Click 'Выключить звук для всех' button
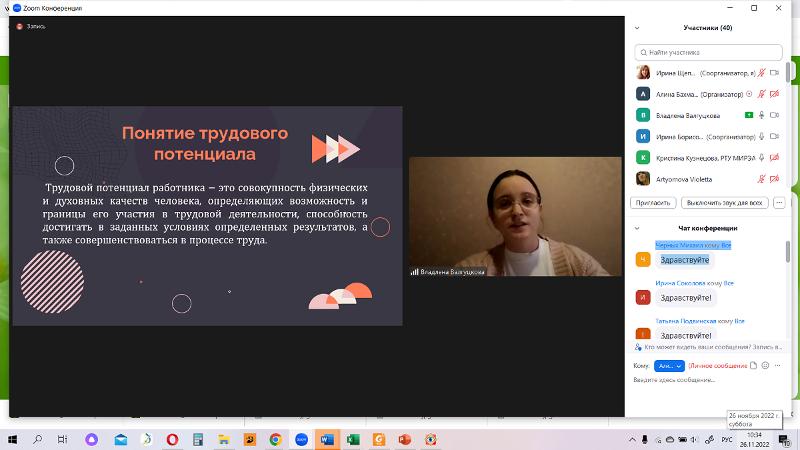 click(725, 202)
